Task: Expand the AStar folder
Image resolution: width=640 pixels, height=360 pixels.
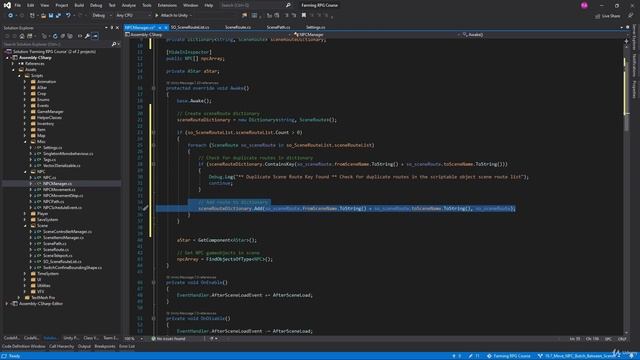Action: tap(25, 88)
